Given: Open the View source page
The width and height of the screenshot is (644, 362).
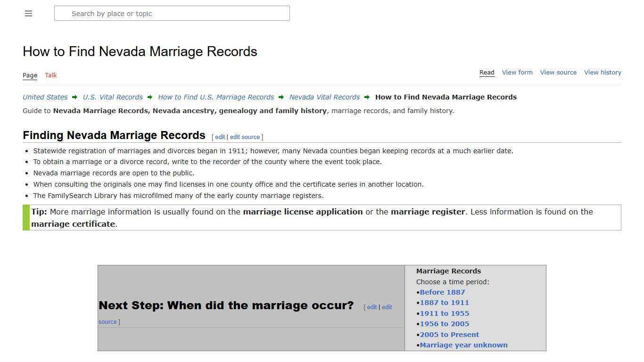Looking at the screenshot, I should [x=558, y=72].
